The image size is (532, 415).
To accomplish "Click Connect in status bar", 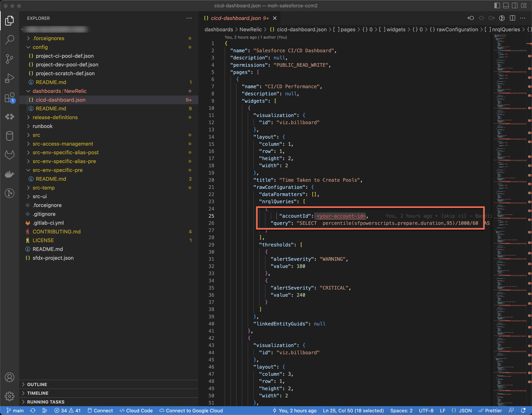I will (x=100, y=411).
